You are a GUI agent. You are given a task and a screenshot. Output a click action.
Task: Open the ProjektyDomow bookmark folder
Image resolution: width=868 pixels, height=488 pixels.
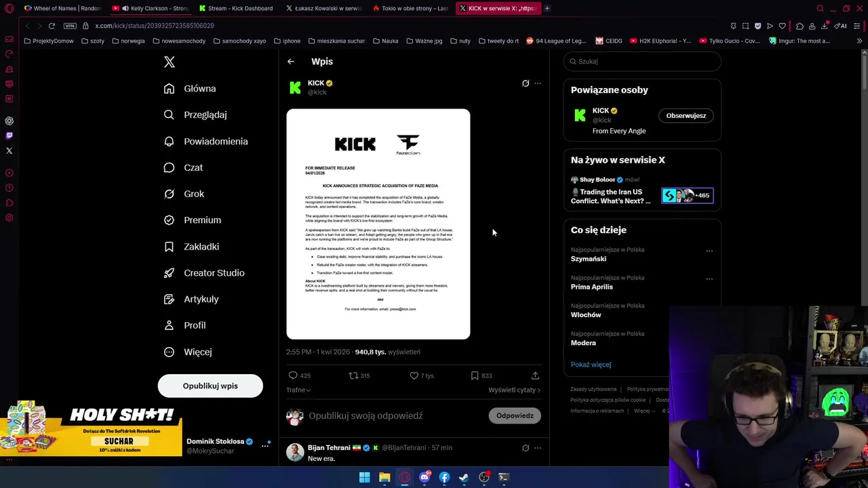49,41
